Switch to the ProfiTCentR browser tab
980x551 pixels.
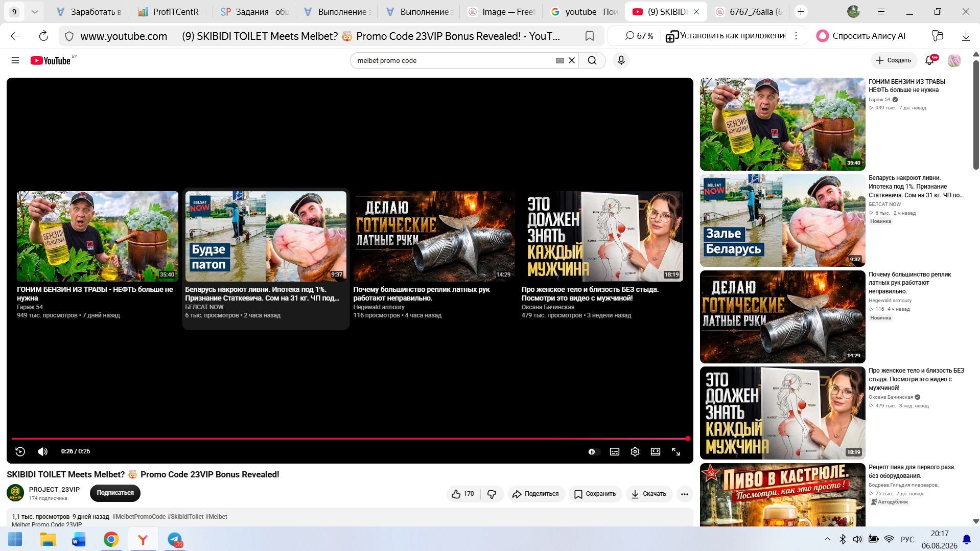point(171,12)
